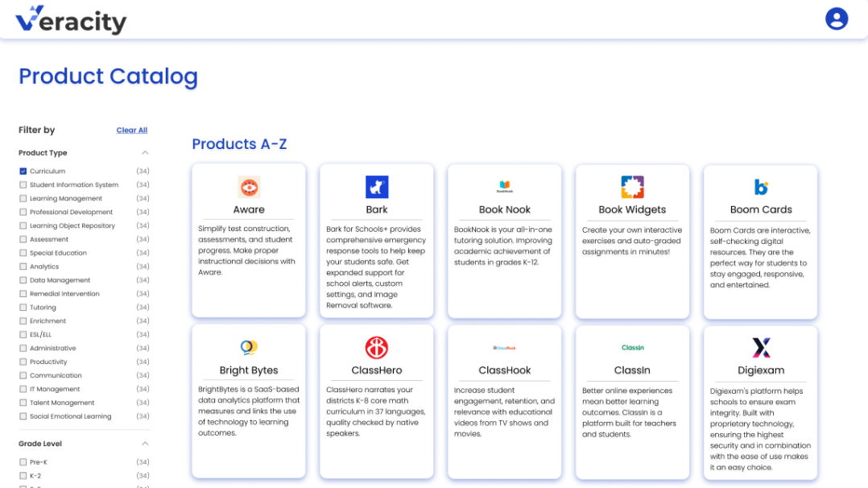Viewport: 868px width, 488px height.
Task: Click the ClassHook educational videos description
Action: (x=504, y=411)
